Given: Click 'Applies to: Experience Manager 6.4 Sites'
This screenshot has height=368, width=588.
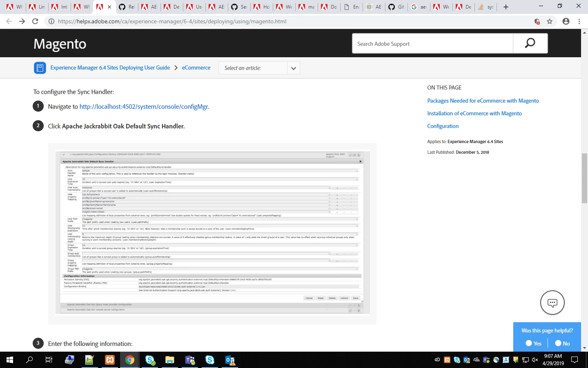Looking at the screenshot, I should (465, 141).
